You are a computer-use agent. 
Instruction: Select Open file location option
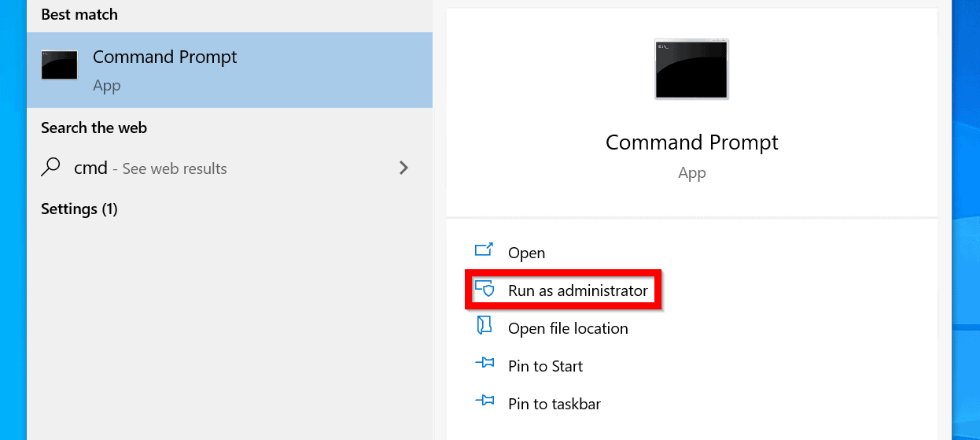[568, 328]
